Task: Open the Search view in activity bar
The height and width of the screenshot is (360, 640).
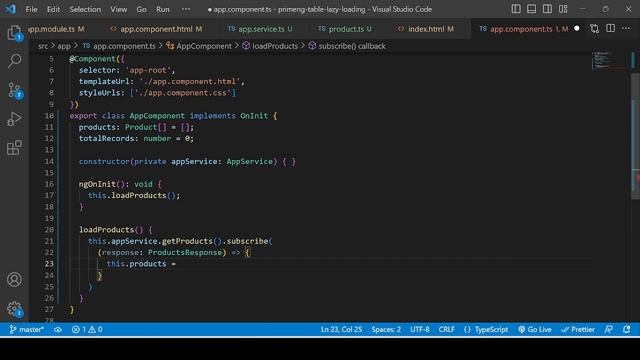Action: 14,61
